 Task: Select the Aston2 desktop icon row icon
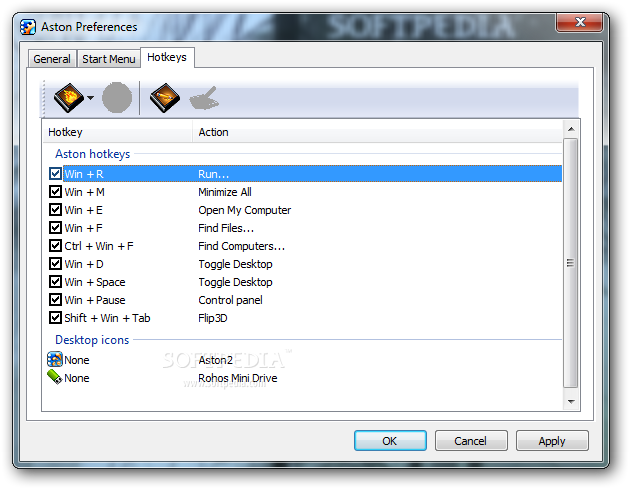click(x=55, y=359)
